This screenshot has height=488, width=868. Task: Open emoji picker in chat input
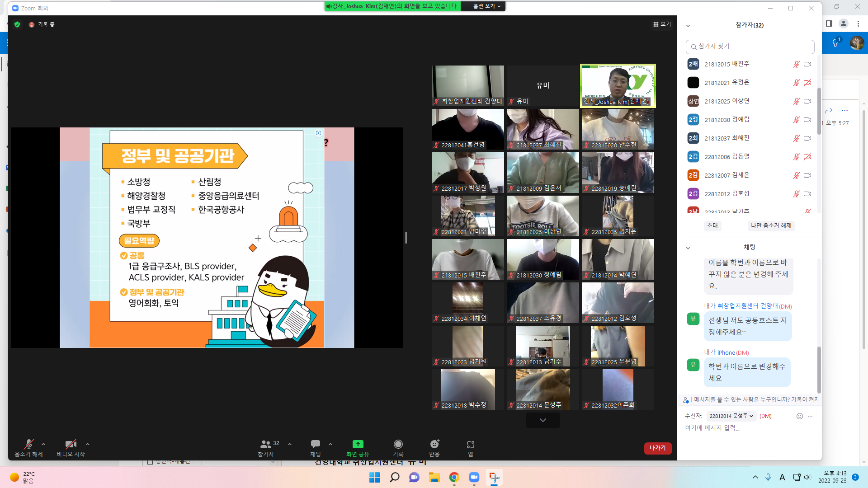[799, 416]
